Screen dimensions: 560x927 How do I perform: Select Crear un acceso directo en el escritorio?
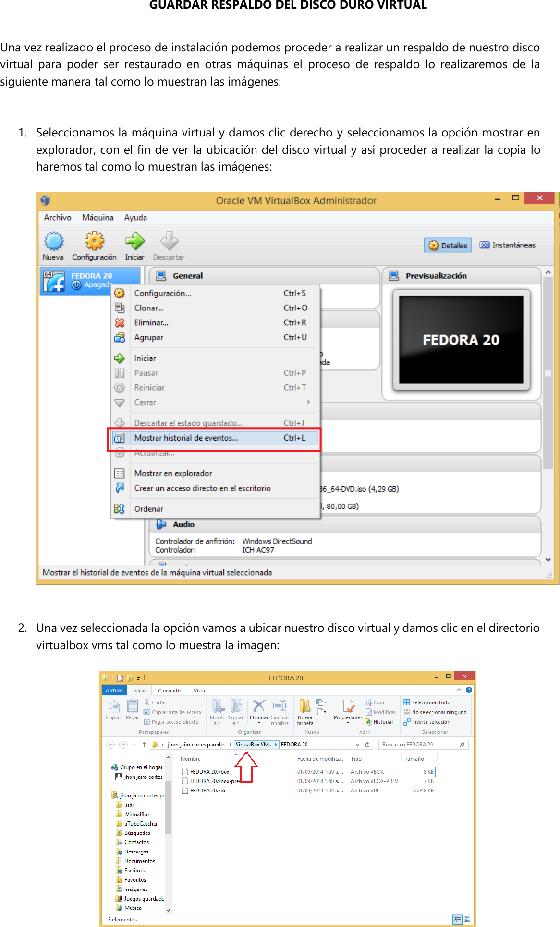(215, 489)
